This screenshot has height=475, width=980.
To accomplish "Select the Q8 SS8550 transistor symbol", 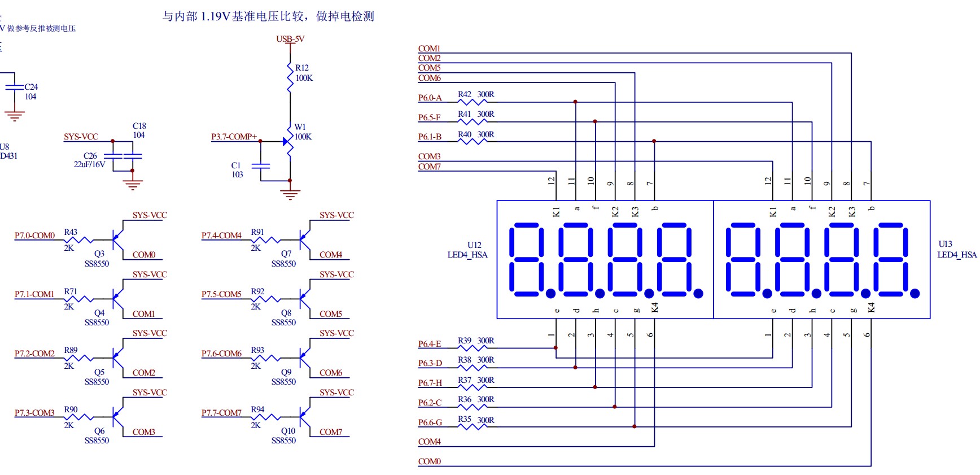I will pyautogui.click(x=304, y=299).
